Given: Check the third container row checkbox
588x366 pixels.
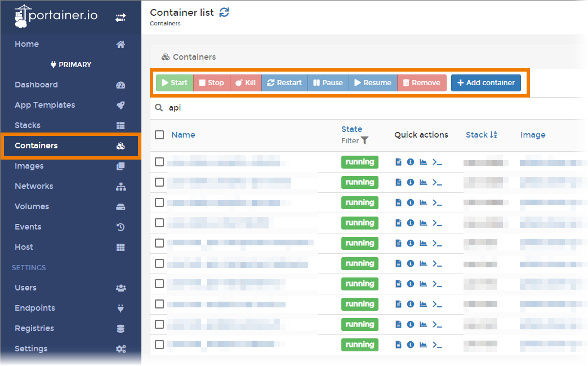Looking at the screenshot, I should click(x=159, y=202).
